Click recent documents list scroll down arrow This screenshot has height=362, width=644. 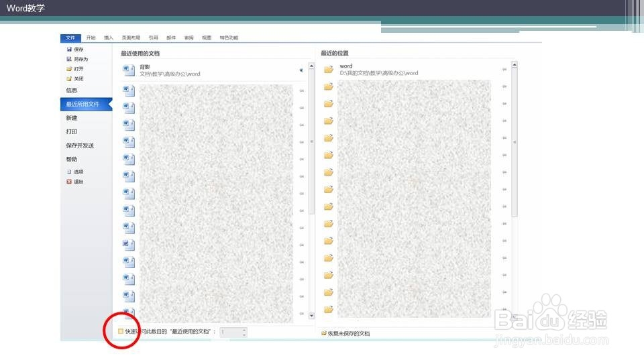pyautogui.click(x=311, y=316)
